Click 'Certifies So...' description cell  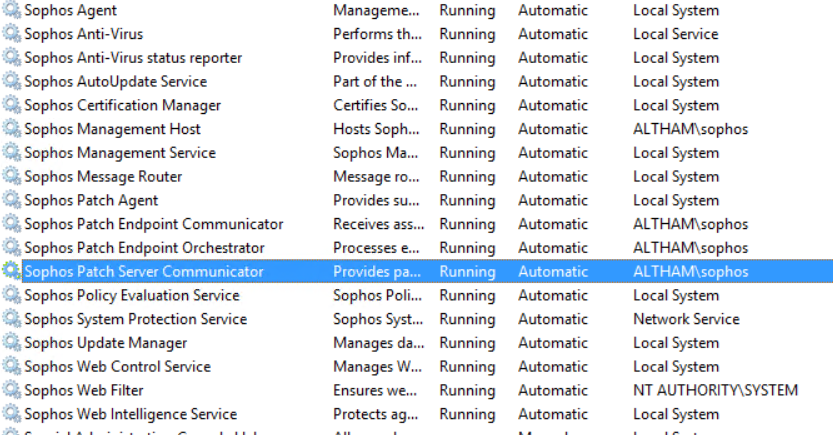(x=376, y=105)
